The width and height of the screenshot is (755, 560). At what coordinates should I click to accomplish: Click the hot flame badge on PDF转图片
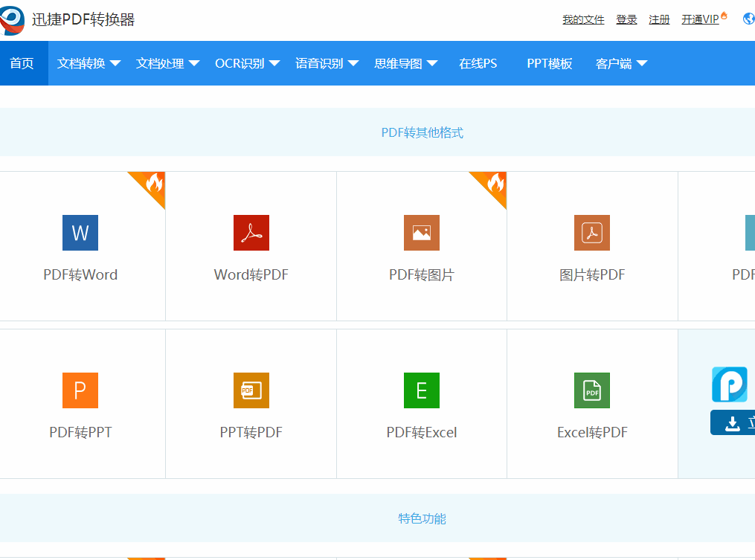coord(493,185)
